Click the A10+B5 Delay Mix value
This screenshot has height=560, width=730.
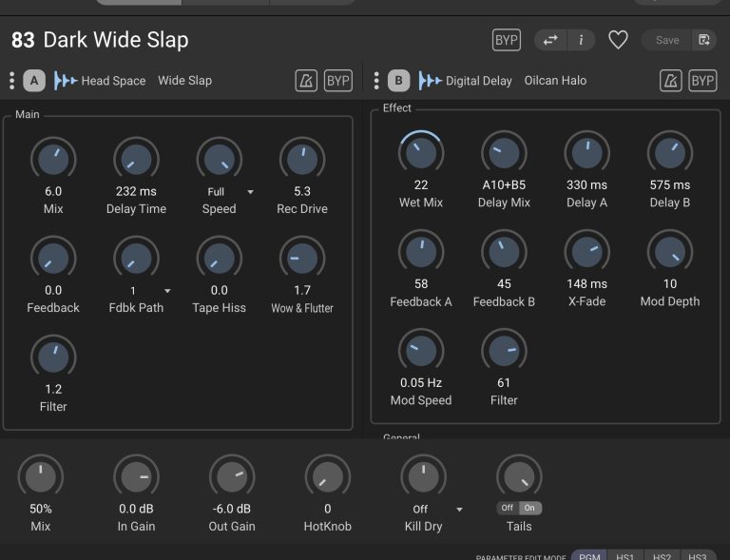(x=504, y=184)
